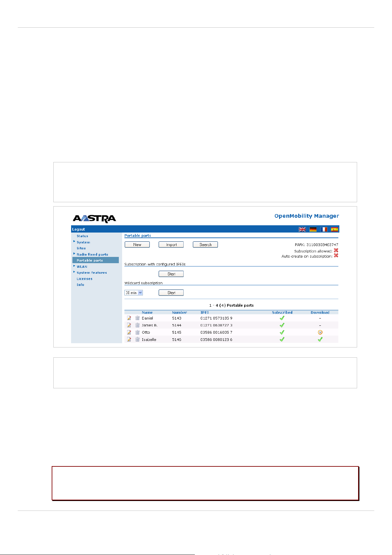Click the PARK number value
The width and height of the screenshot is (392, 555).
322,245
